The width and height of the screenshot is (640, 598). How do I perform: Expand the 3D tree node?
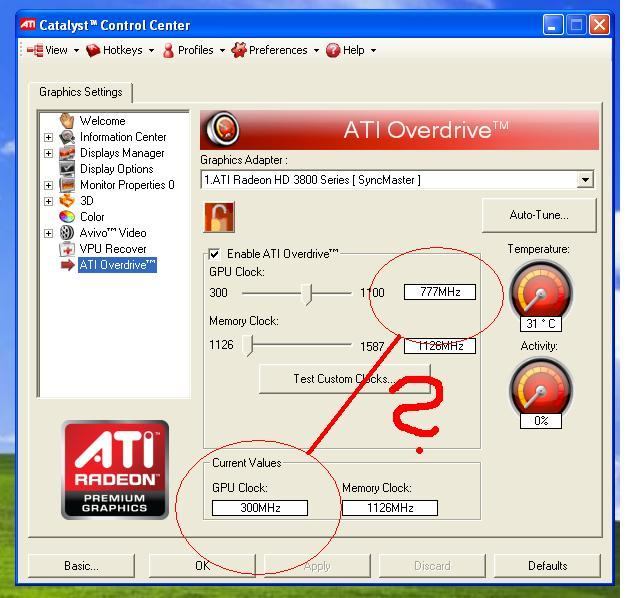tap(48, 201)
